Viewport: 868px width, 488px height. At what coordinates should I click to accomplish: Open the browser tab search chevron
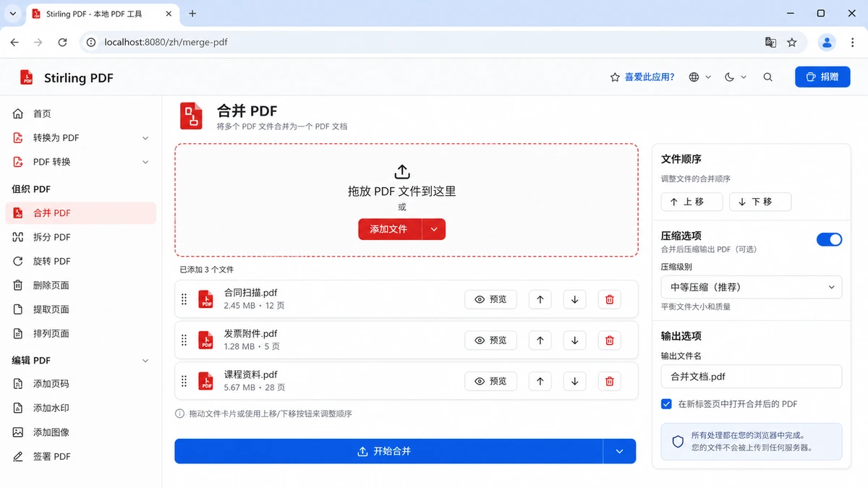(13, 14)
